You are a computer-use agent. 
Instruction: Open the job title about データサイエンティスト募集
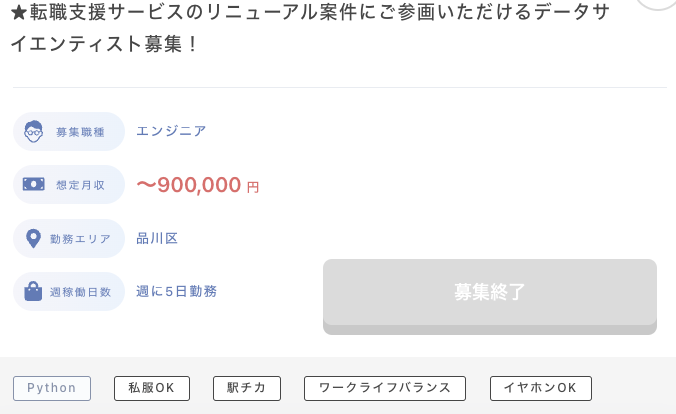coord(310,28)
